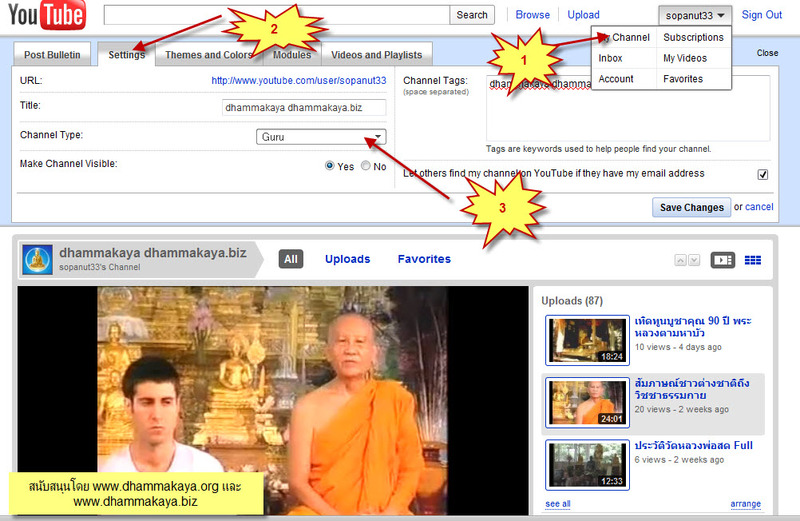This screenshot has height=521, width=800.
Task: Click the Save Changes button
Action: click(x=691, y=207)
